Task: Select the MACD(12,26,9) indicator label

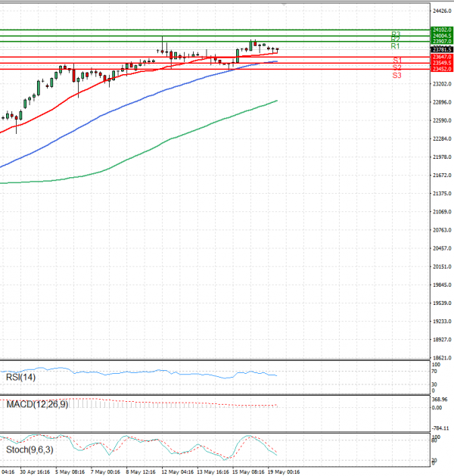Action: [37, 405]
